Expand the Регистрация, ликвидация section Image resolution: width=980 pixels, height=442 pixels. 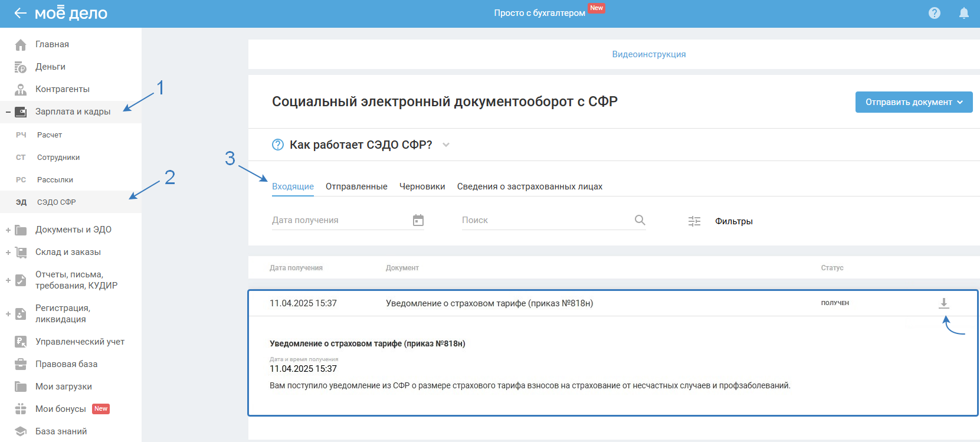point(8,314)
